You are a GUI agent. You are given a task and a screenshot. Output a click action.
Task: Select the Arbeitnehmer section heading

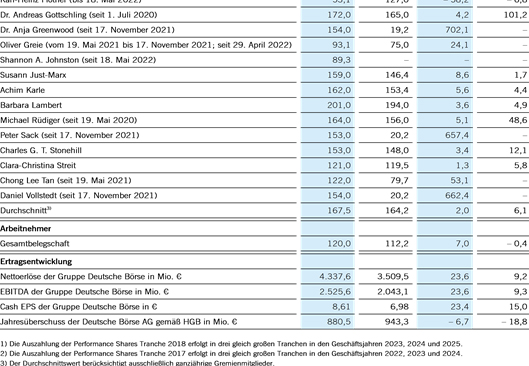[26, 229]
